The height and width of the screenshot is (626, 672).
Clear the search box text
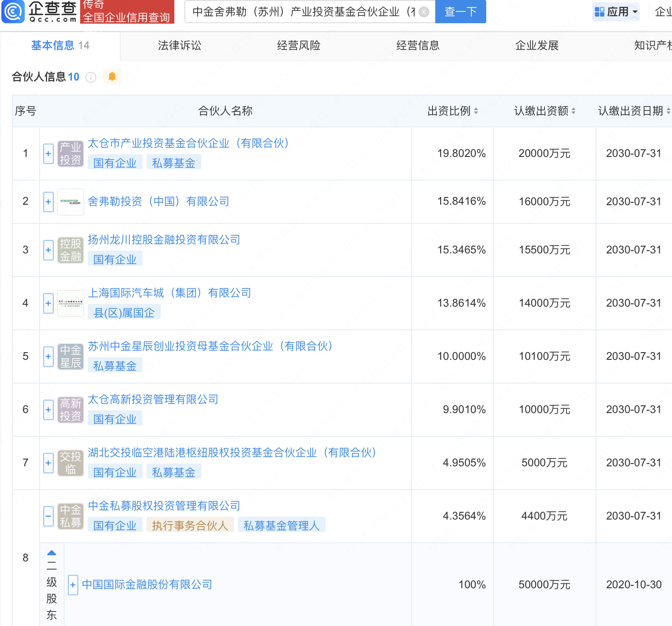click(424, 12)
